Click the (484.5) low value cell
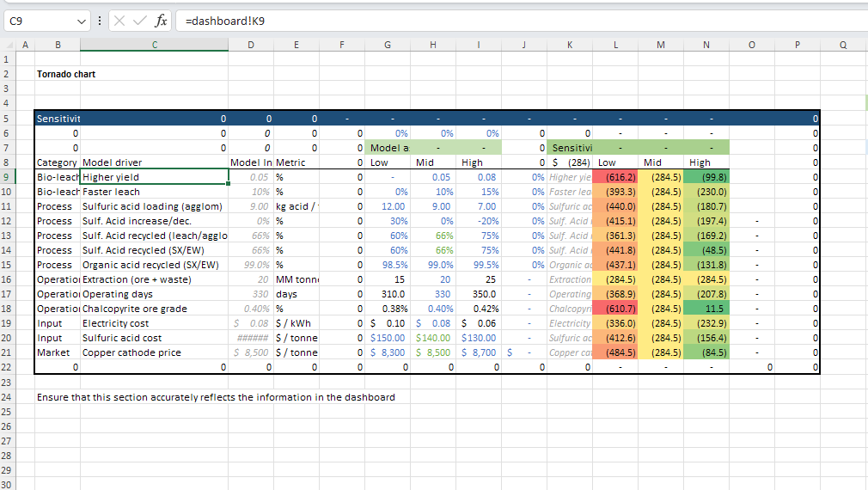The width and height of the screenshot is (868, 490). point(615,352)
